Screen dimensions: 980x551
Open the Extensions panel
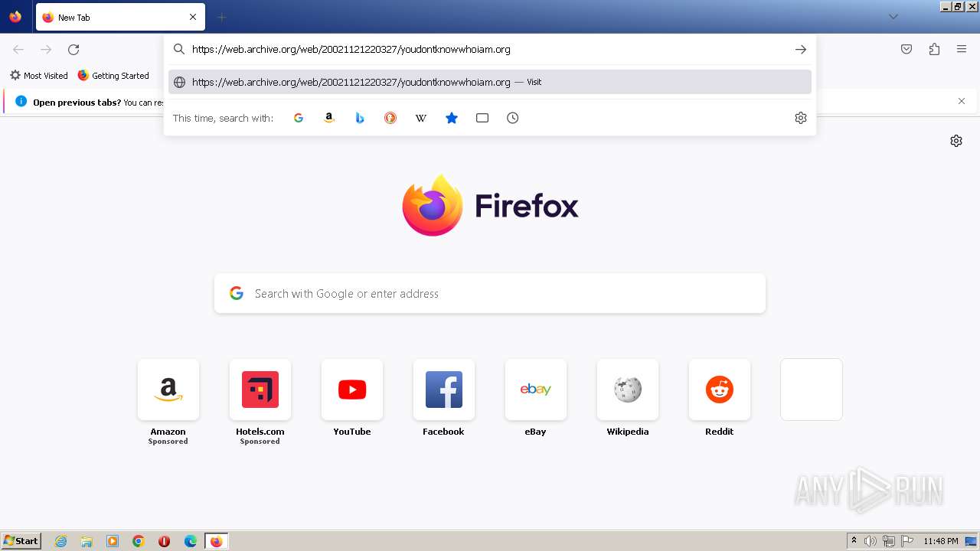pos(934,50)
